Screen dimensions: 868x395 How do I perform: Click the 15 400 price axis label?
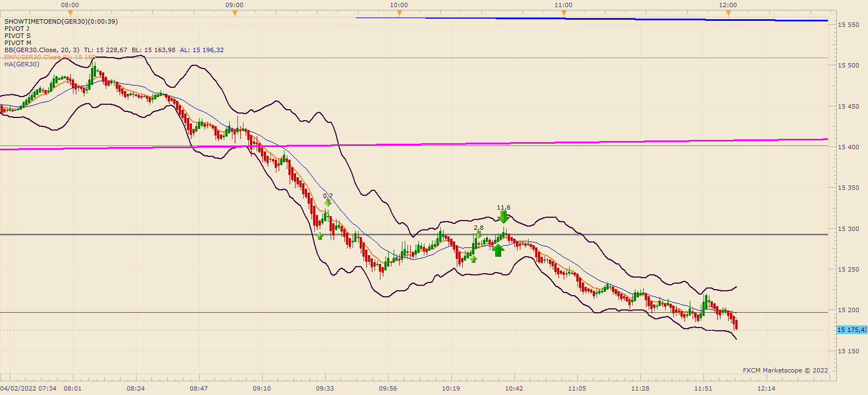coord(848,147)
